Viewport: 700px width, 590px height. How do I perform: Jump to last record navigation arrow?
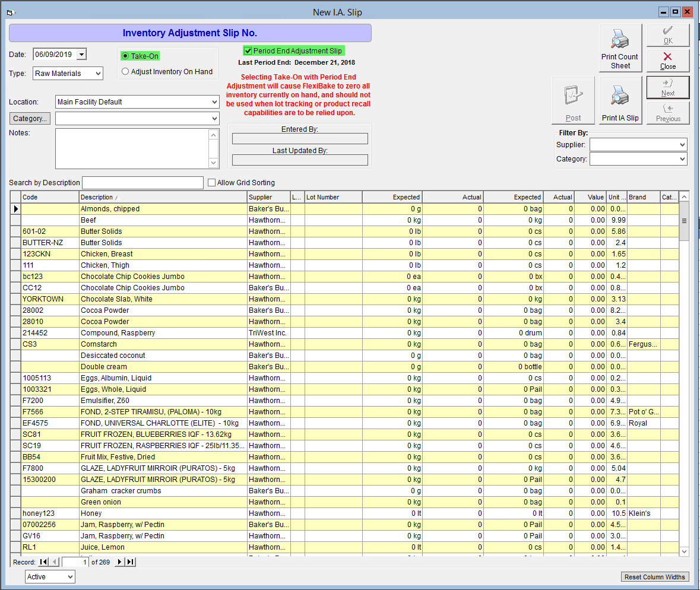[x=131, y=562]
